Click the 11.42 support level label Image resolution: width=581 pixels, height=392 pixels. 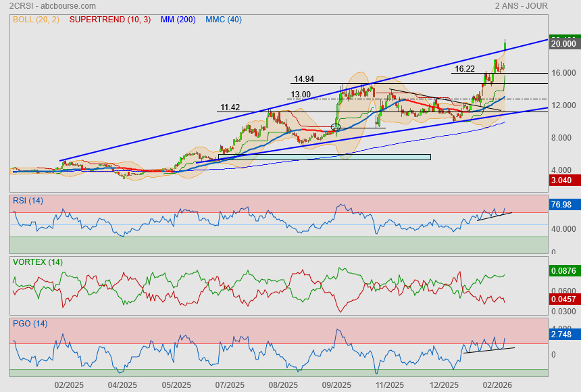[230, 107]
